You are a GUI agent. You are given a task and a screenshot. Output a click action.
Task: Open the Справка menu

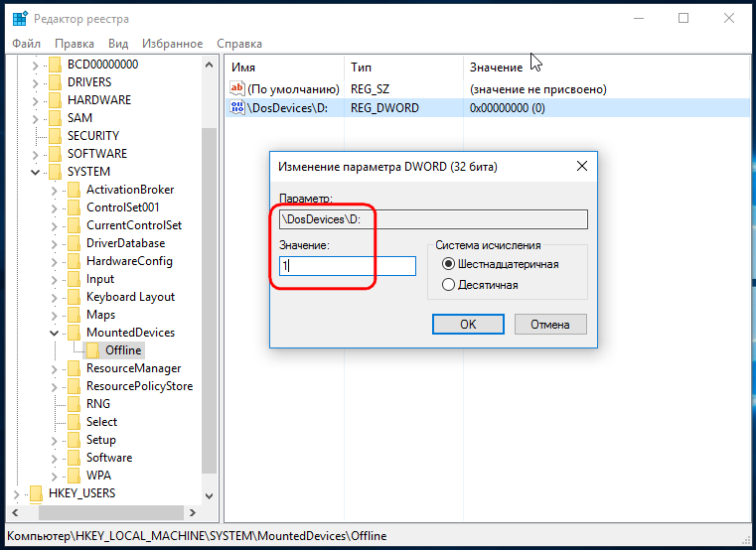(x=239, y=44)
